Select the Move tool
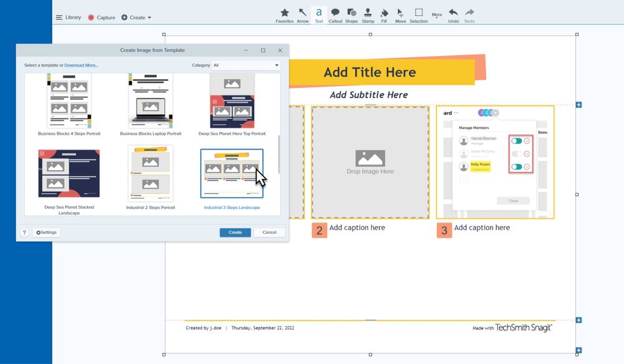 click(401, 16)
